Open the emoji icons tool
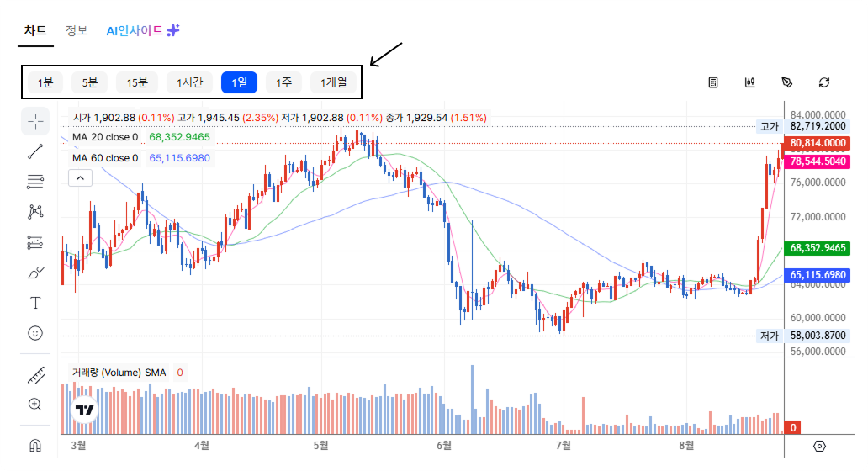Screen dimensions: 868x471 (35, 333)
